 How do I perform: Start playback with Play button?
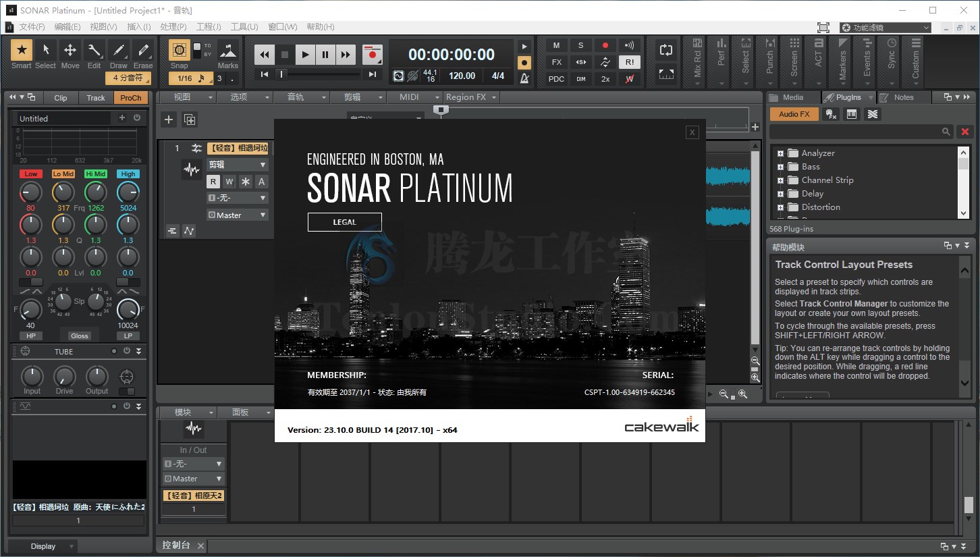(x=305, y=55)
